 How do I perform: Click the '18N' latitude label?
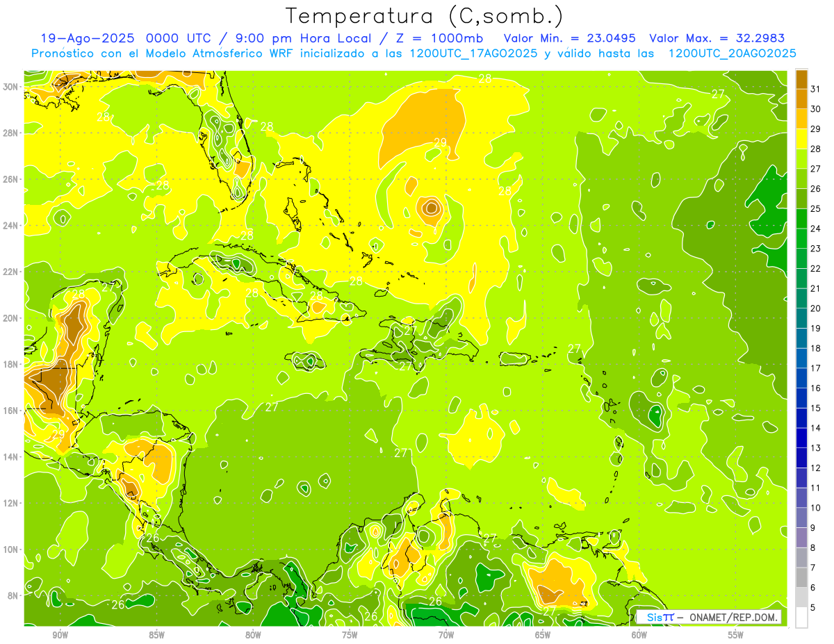coord(11,364)
